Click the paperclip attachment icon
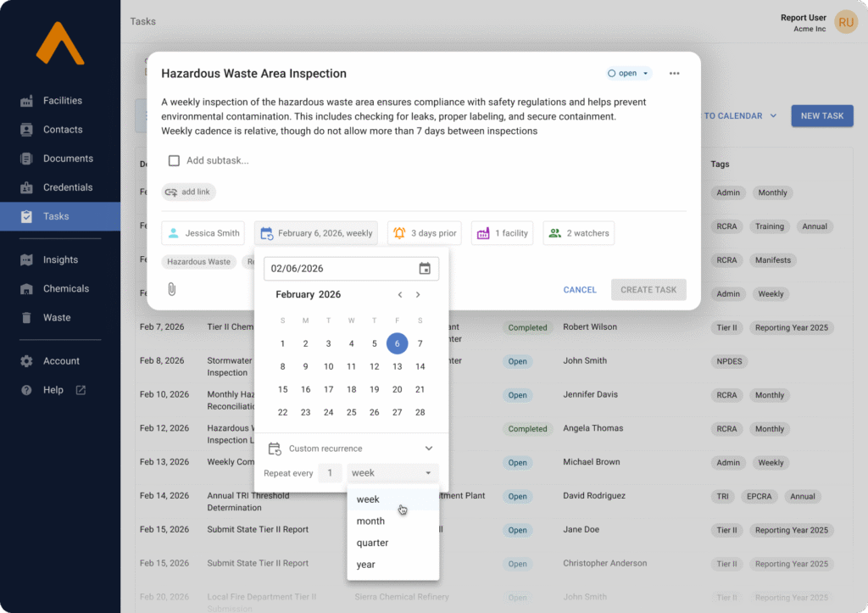This screenshot has width=868, height=613. tap(171, 290)
